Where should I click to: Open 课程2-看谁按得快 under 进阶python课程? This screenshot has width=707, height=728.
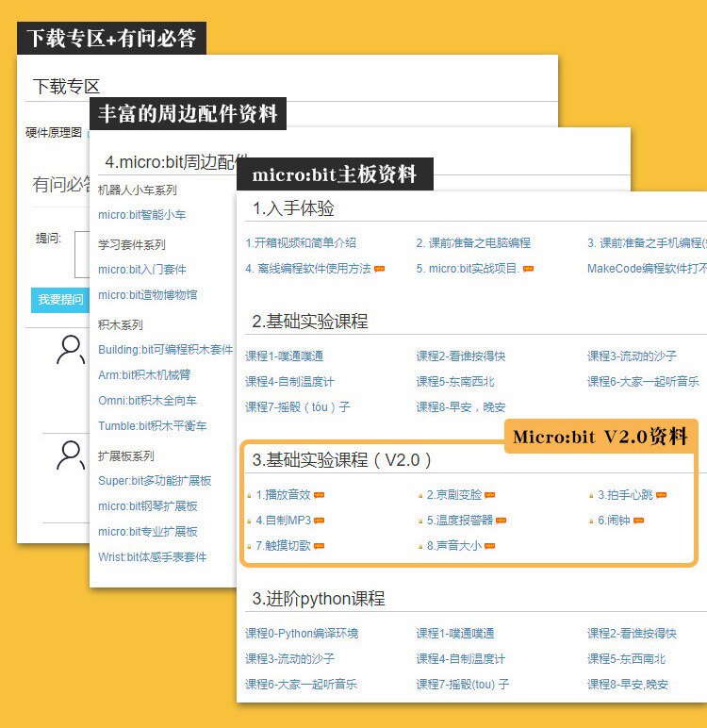pos(632,634)
